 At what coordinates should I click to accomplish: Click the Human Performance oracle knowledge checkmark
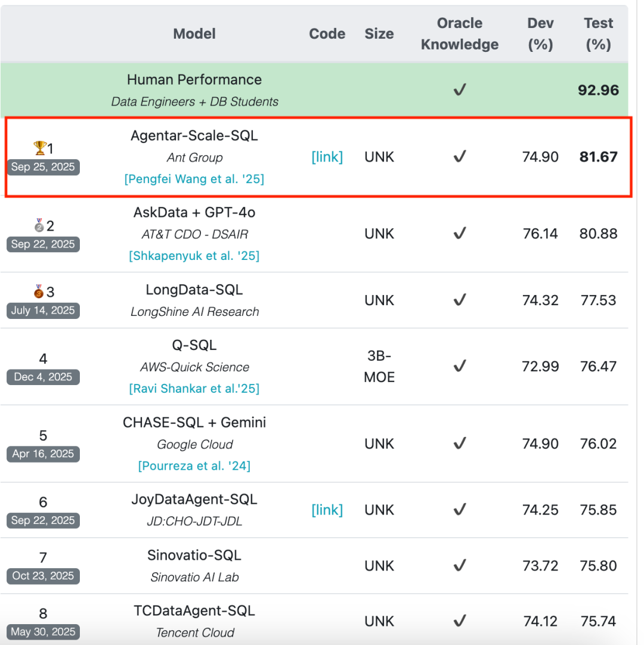(459, 90)
